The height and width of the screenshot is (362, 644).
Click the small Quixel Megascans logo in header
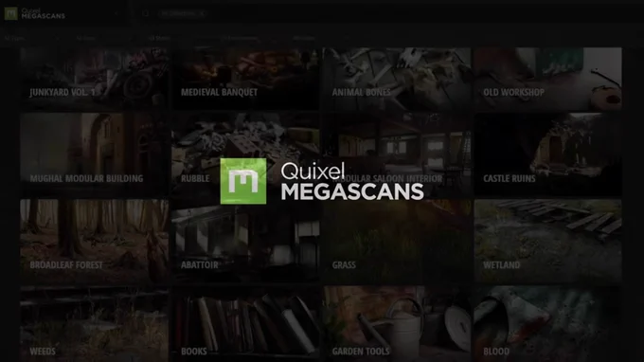35,13
